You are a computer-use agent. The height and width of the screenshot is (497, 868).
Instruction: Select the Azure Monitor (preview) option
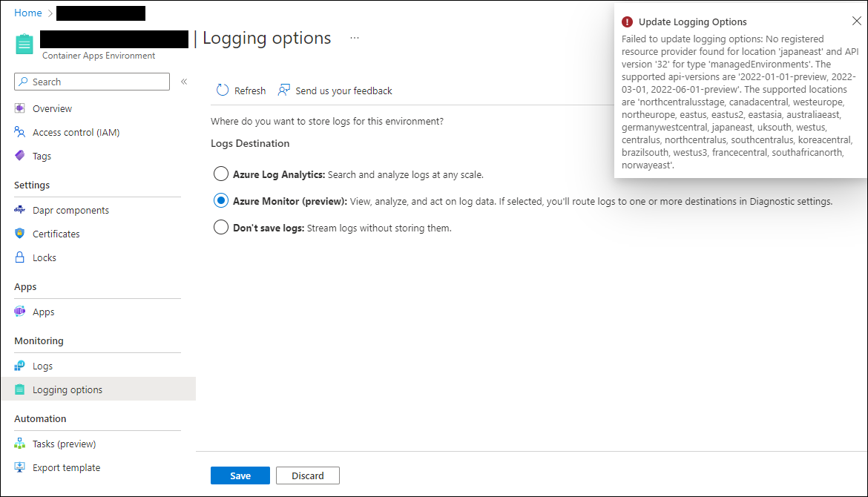[x=220, y=200]
